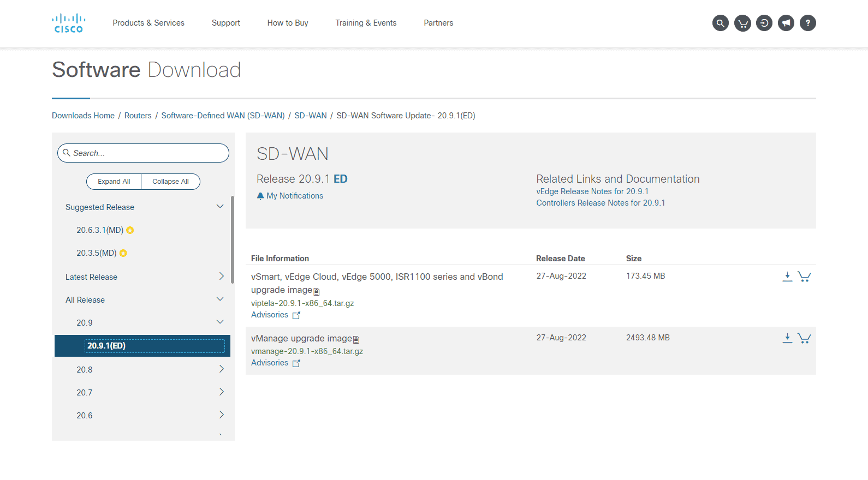Open Products & Services menu
Viewport: 868px width, 480px height.
click(148, 23)
